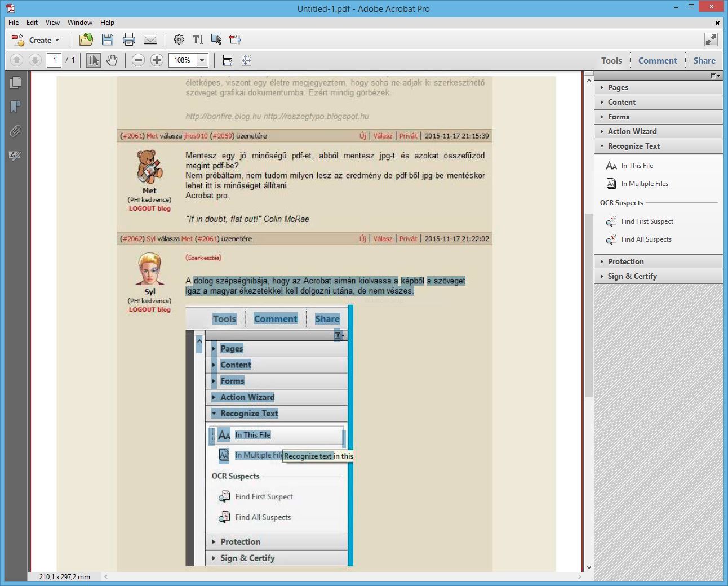Viewport: 728px width, 586px height.
Task: Click the Add page tool icon
Action: [x=236, y=39]
